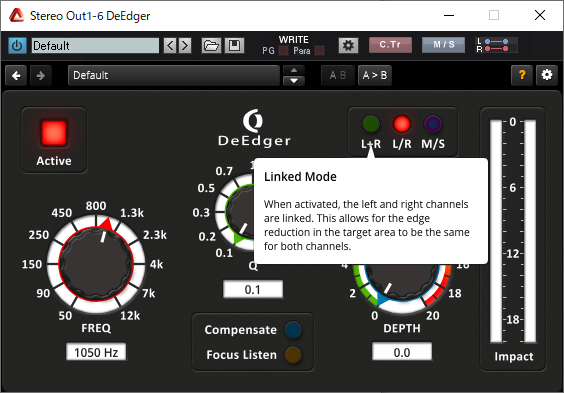This screenshot has width=564, height=393.
Task: Minimize the DeEdger window
Action: click(449, 15)
